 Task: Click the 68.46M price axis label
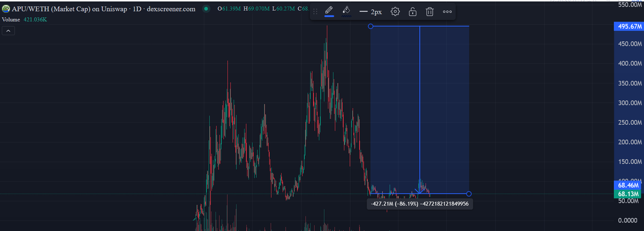pos(628,185)
